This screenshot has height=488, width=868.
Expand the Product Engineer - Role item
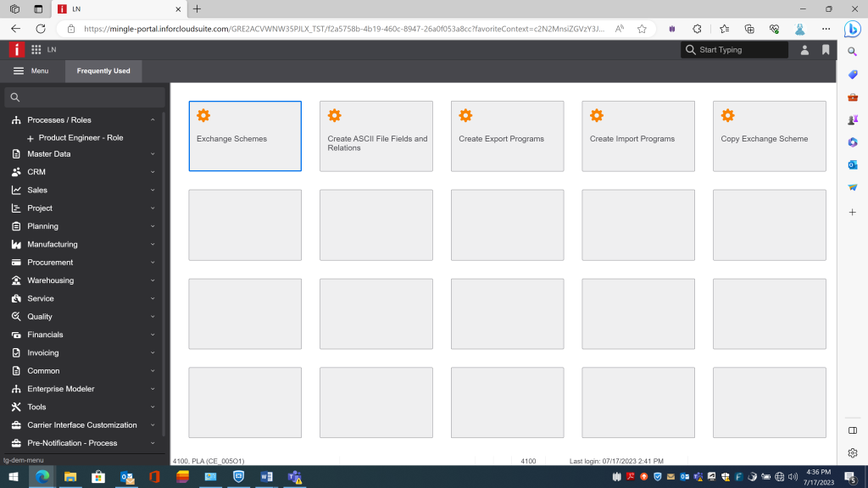pos(31,138)
